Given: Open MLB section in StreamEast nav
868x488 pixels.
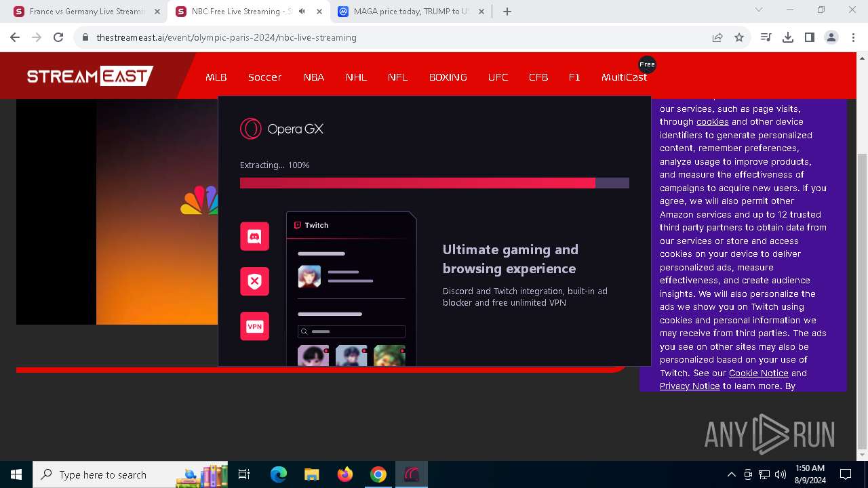Looking at the screenshot, I should point(216,77).
